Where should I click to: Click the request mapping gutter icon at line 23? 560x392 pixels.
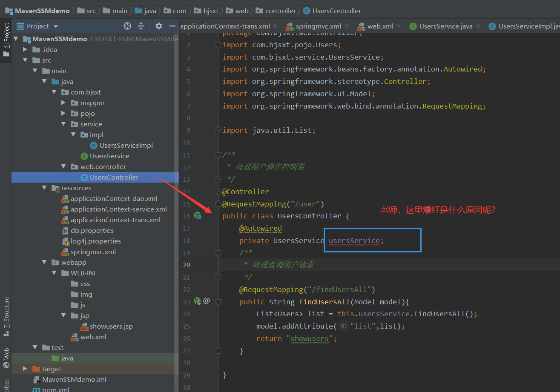click(x=197, y=301)
